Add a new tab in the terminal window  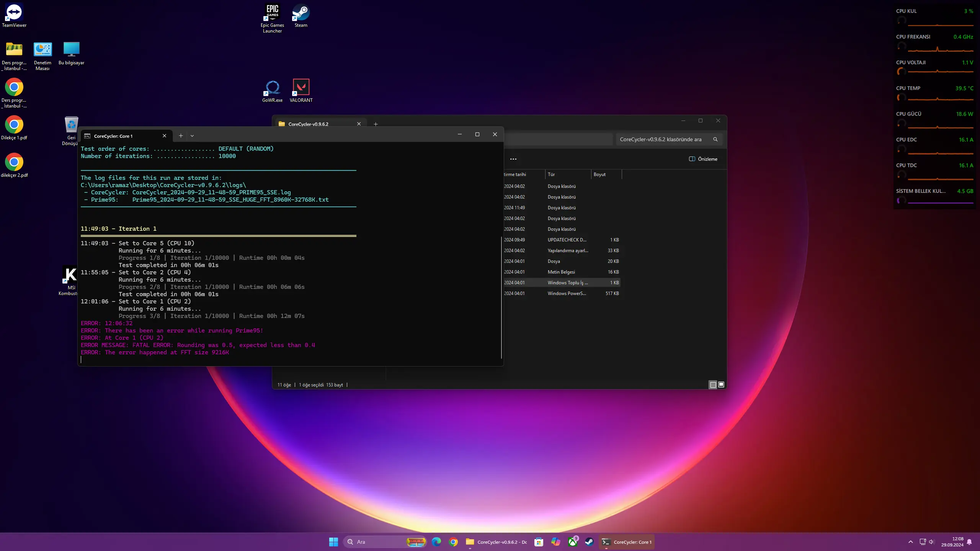[x=181, y=135]
